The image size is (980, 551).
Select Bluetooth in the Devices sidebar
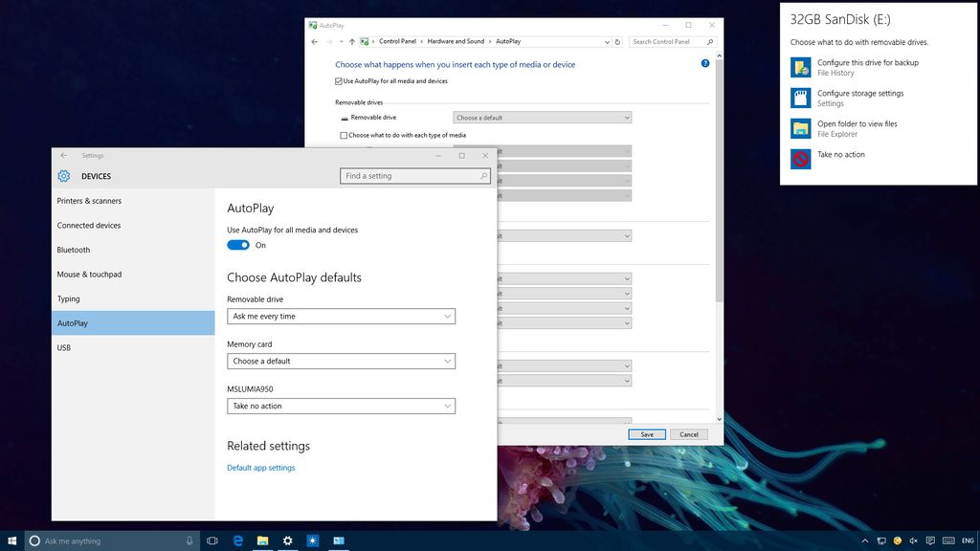point(73,250)
